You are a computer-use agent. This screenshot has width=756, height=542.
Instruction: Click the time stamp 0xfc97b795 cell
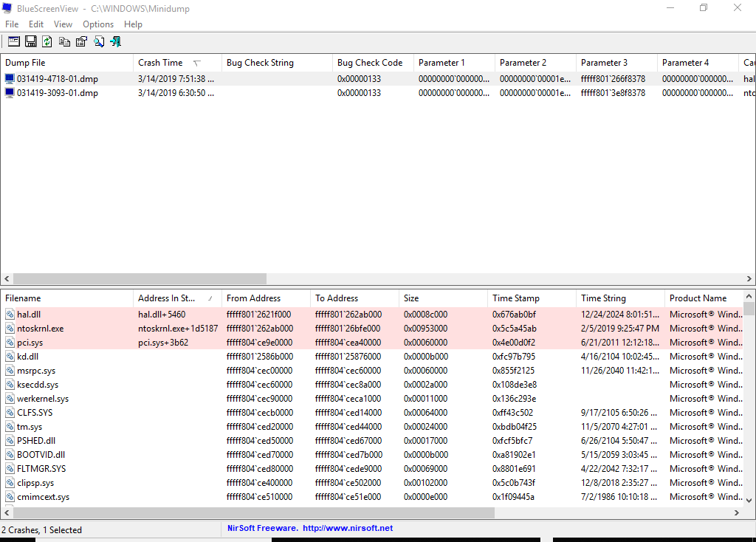pos(514,357)
